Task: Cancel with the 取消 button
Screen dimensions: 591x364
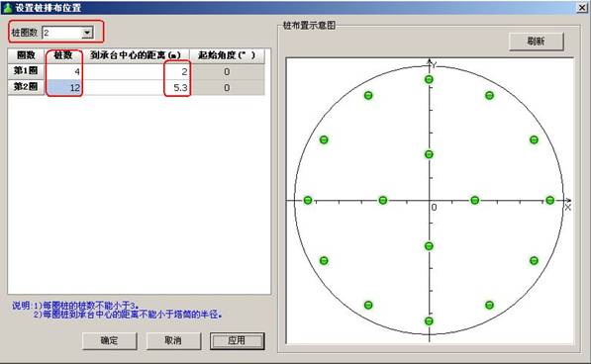Action: [173, 340]
